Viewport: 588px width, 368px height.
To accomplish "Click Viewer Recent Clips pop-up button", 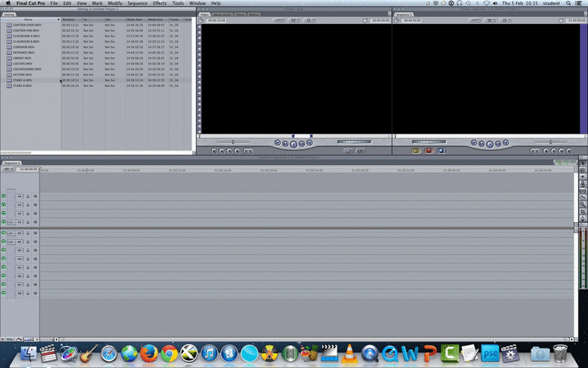I will click(348, 151).
